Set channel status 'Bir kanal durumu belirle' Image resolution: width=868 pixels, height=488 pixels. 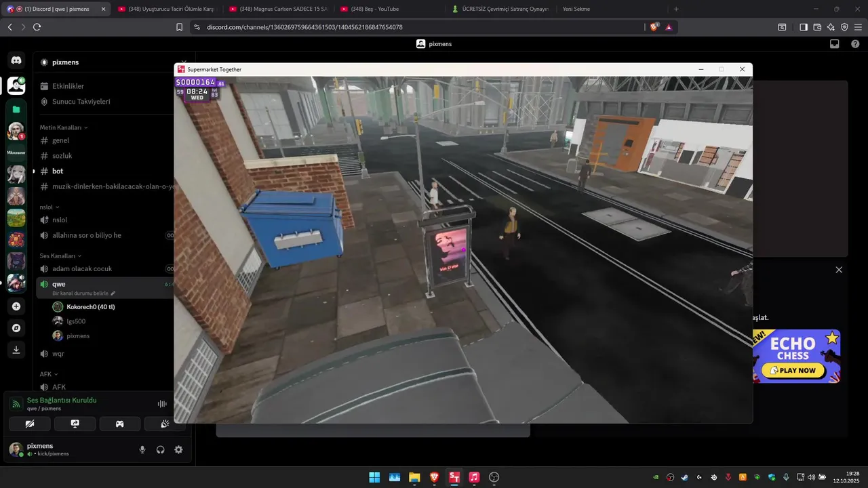pos(84,293)
